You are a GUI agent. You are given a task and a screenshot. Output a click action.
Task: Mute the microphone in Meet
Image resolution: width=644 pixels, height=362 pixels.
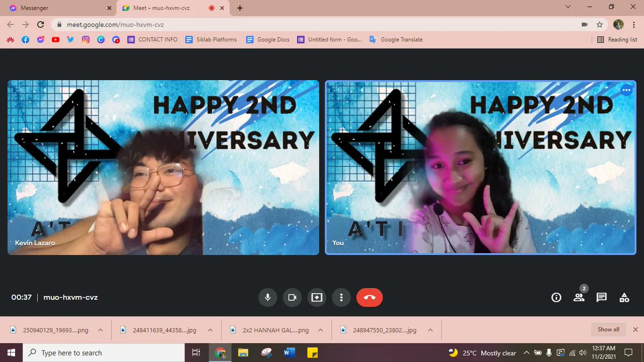point(267,297)
